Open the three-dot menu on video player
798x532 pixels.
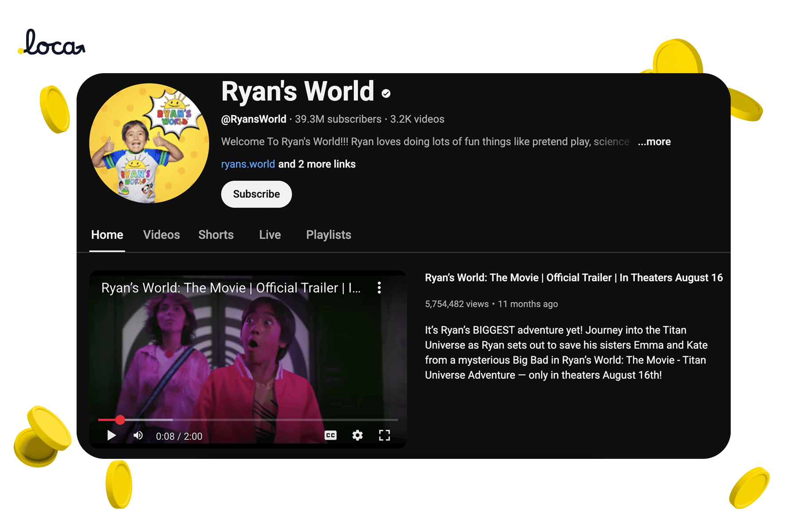point(379,288)
